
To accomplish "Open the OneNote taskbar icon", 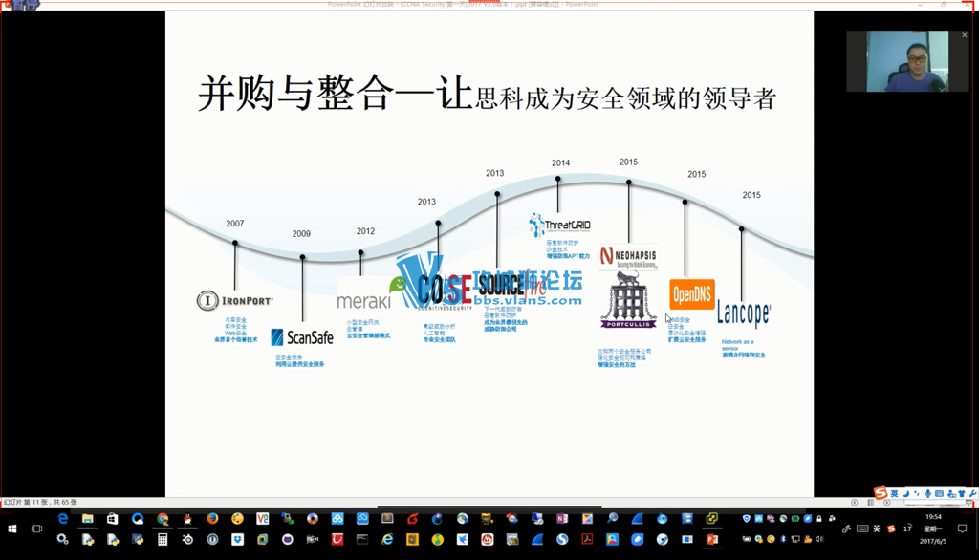I will [562, 519].
